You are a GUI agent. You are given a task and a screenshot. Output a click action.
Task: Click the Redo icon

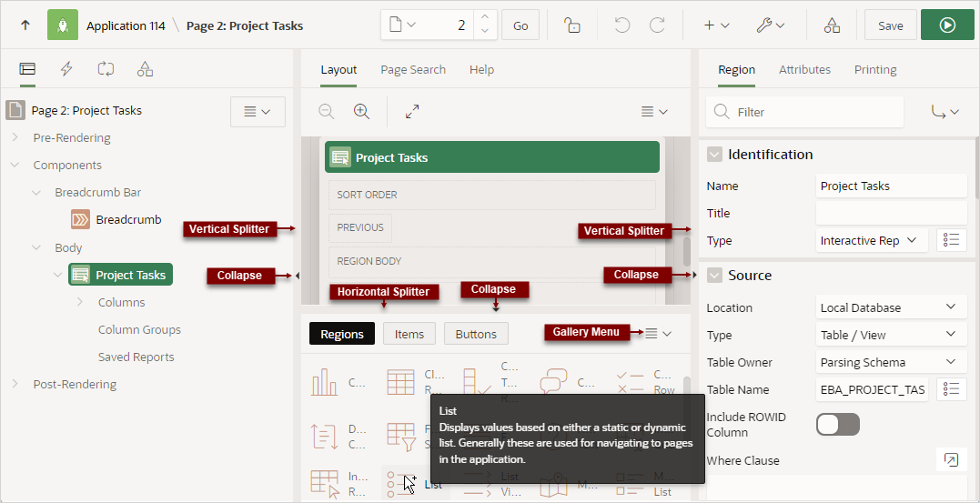(657, 25)
